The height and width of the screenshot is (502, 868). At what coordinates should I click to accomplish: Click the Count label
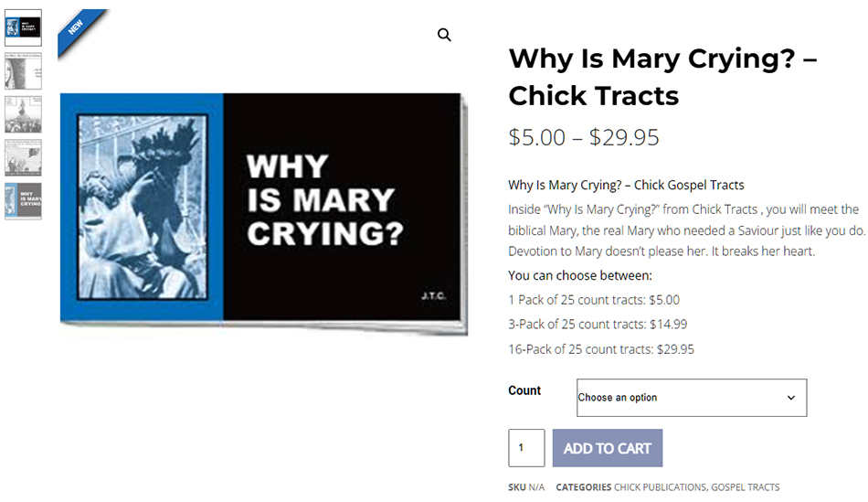click(x=524, y=390)
